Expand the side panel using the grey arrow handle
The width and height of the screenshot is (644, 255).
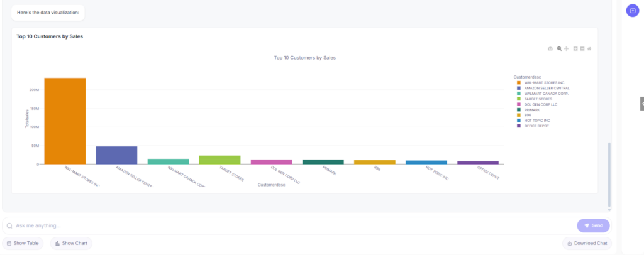(641, 103)
